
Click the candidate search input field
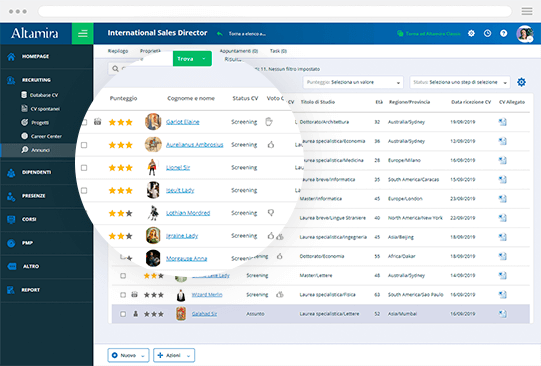click(x=140, y=69)
